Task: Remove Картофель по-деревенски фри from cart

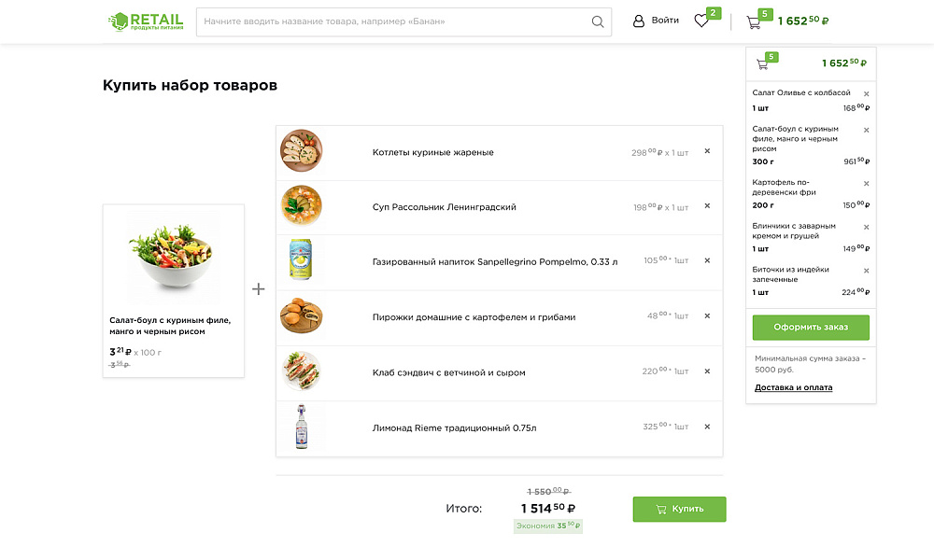Action: [x=866, y=183]
